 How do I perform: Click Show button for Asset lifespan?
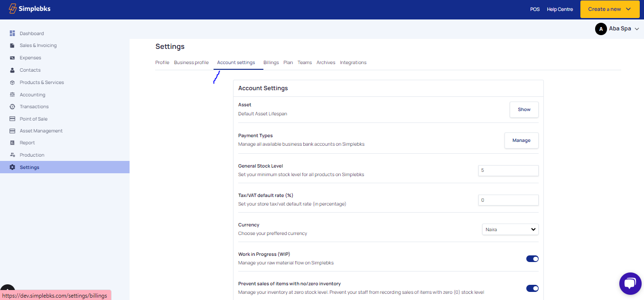pos(524,110)
